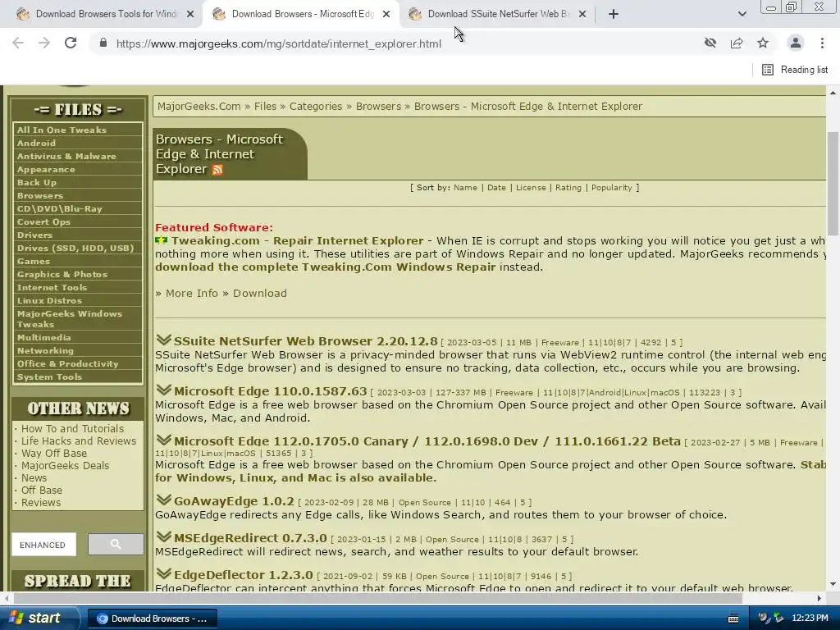
Task: Click the scroll right arrow
Action: pos(819,598)
